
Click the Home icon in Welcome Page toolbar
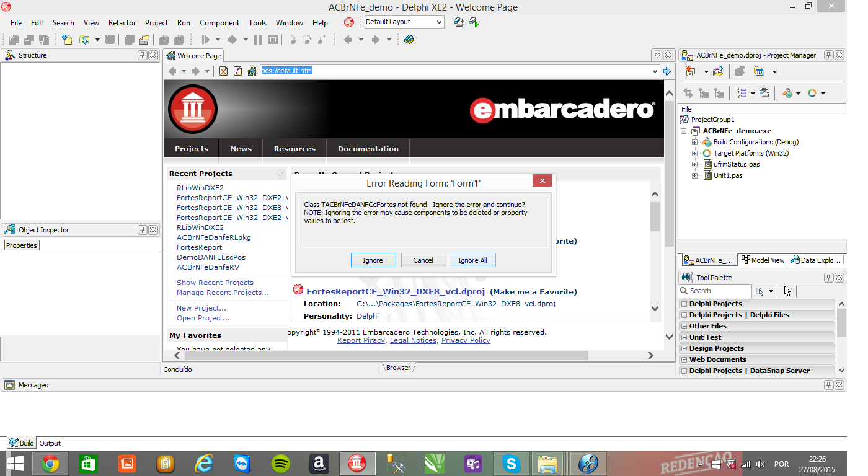pos(252,71)
